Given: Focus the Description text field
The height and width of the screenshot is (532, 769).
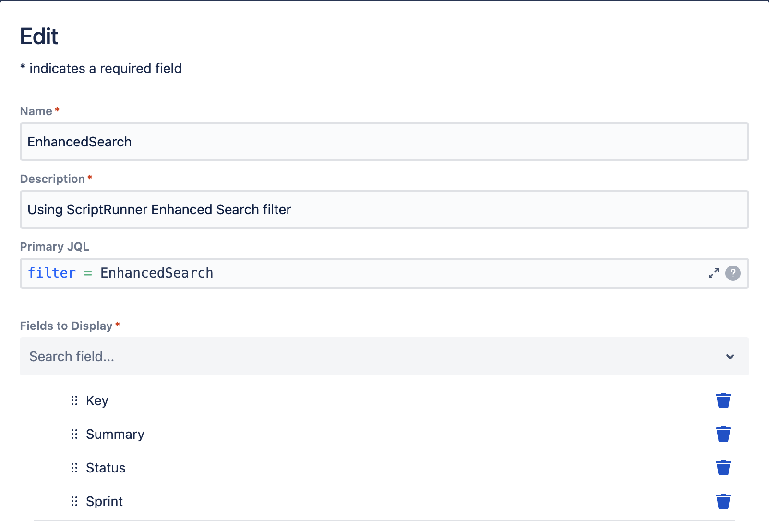Looking at the screenshot, I should 384,209.
